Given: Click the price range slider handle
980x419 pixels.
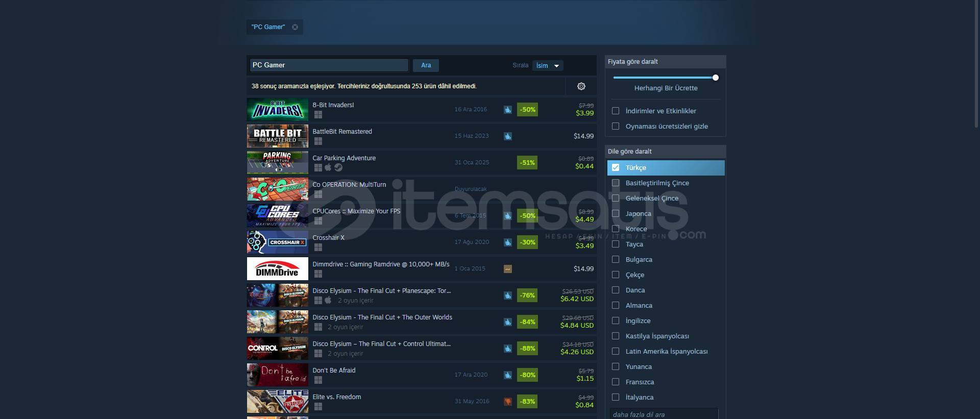Looking at the screenshot, I should point(716,78).
